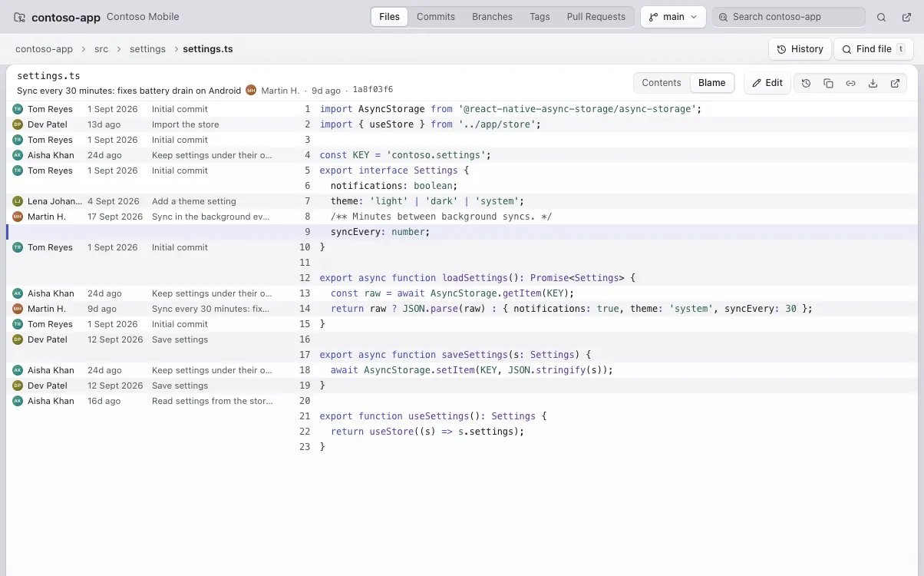924x576 pixels.
Task: Click line number 21 in the gutter
Action: (x=305, y=416)
